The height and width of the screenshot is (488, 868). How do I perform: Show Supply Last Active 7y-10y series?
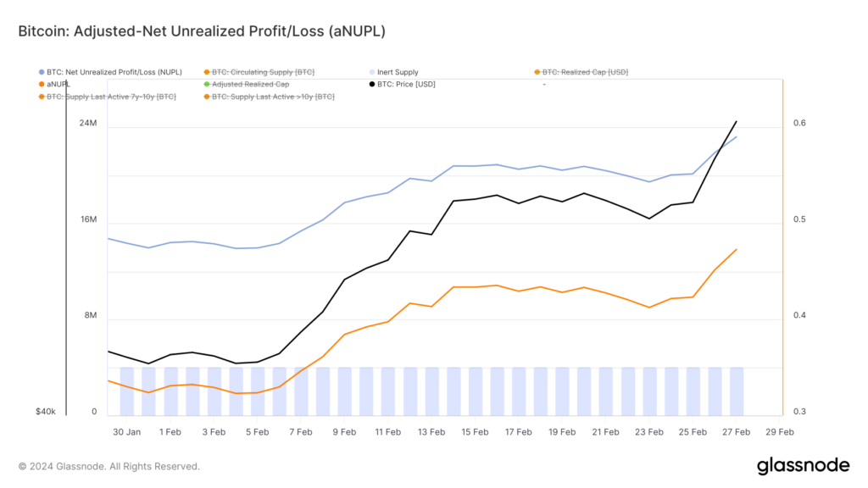tap(108, 97)
